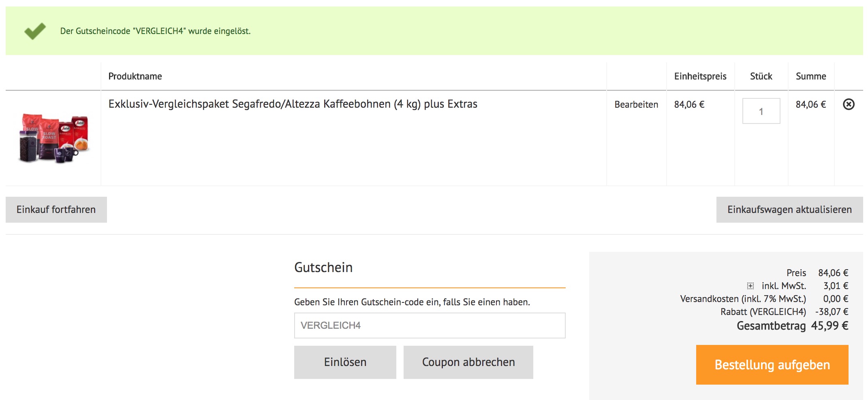
Task: Update cart with Einkaufswagen aktualisieren
Action: pos(789,210)
